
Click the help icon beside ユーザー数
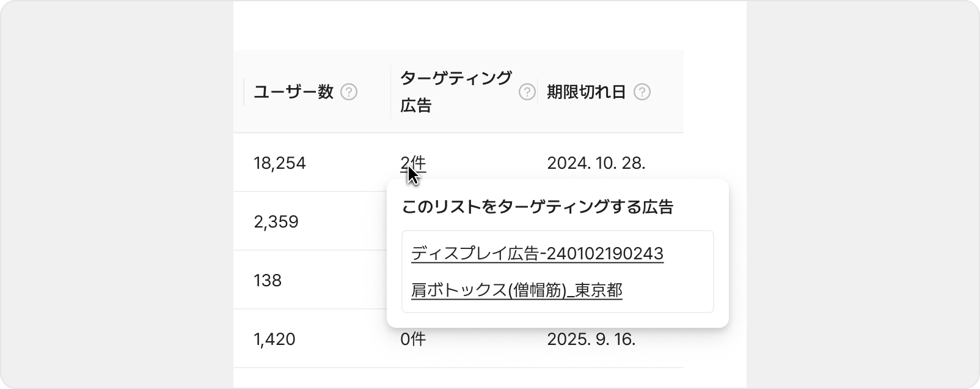tap(349, 92)
